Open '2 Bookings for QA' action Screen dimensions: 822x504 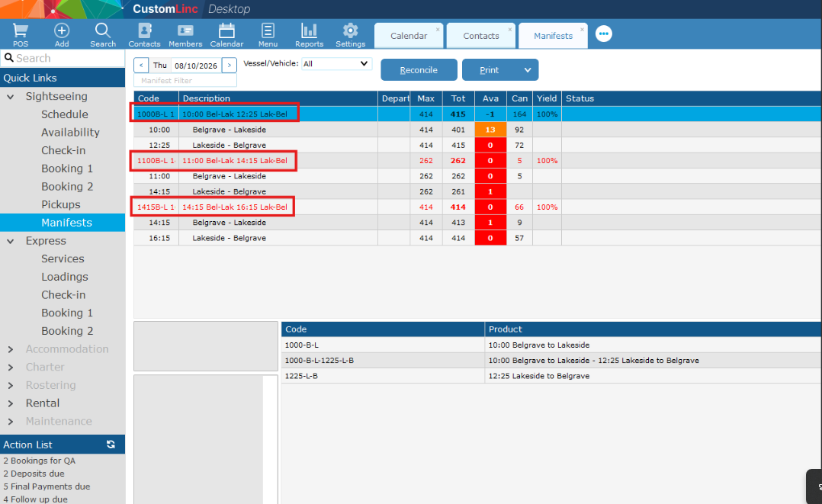tap(40, 461)
